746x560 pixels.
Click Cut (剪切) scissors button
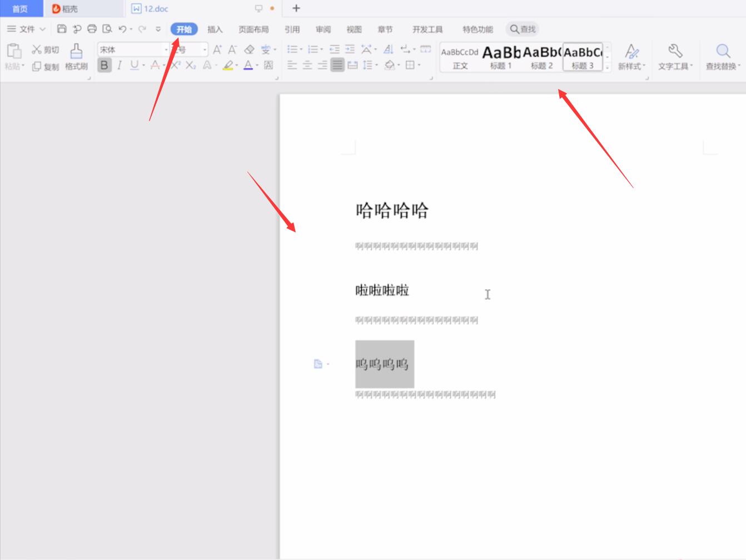coord(45,49)
